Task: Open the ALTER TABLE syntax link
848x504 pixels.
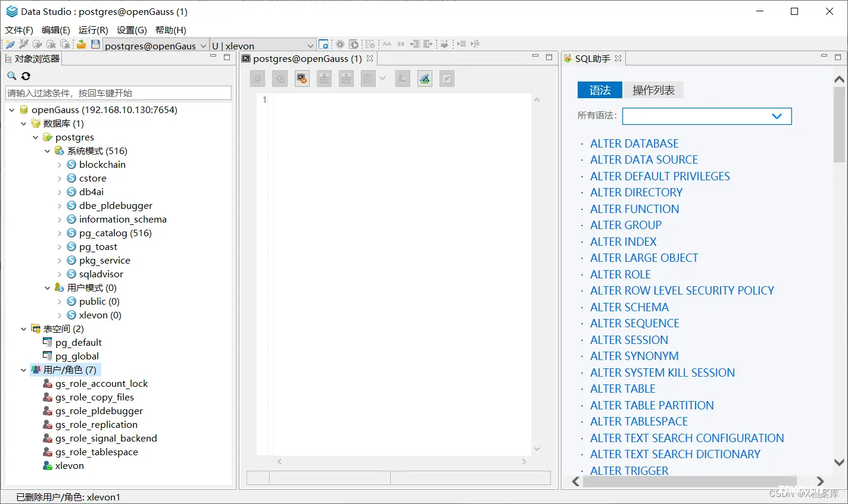Action: (622, 389)
